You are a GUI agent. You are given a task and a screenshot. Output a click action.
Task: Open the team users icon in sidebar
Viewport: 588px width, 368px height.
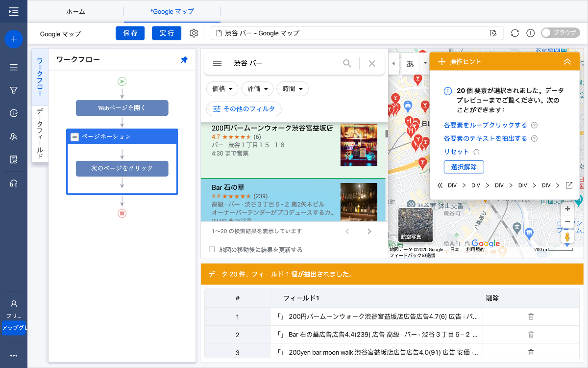coord(14,136)
